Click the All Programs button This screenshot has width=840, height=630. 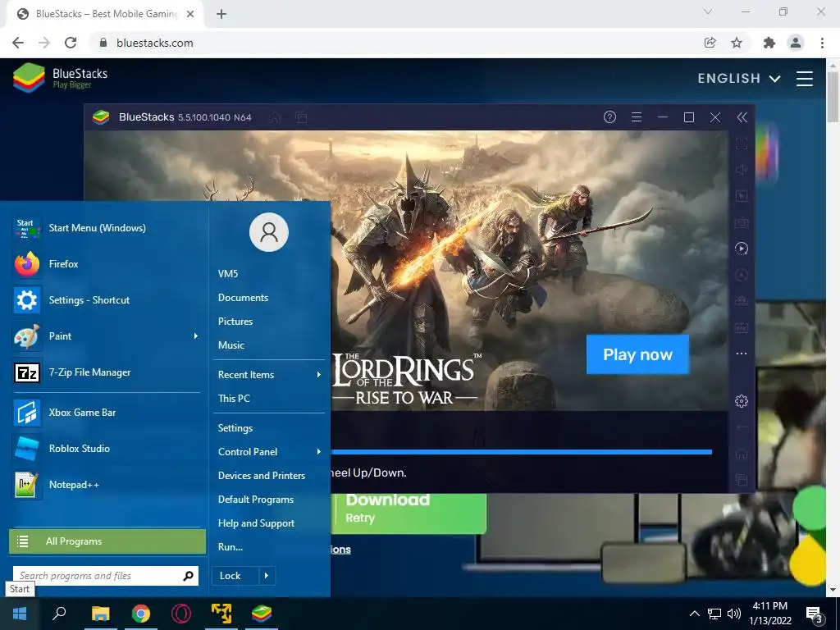click(x=107, y=541)
